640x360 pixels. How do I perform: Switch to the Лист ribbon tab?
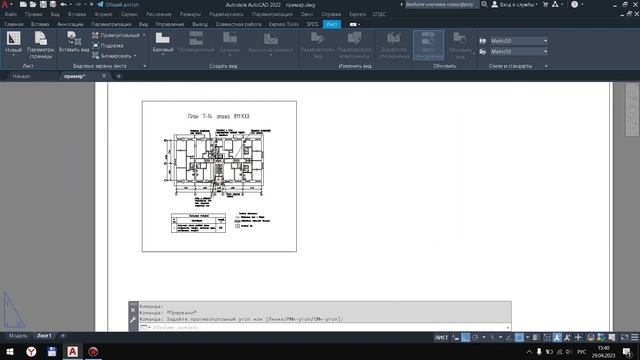click(332, 24)
